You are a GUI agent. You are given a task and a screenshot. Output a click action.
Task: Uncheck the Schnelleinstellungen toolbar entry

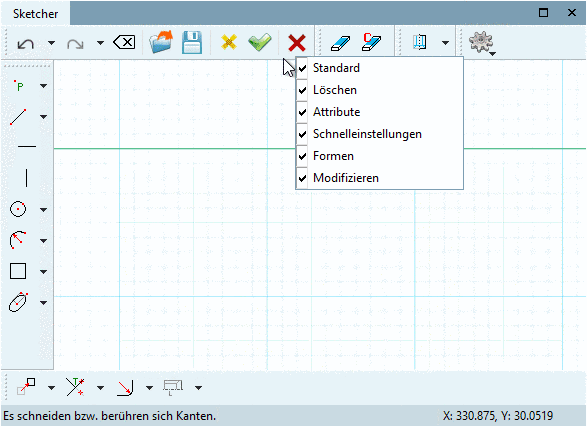coord(380,134)
